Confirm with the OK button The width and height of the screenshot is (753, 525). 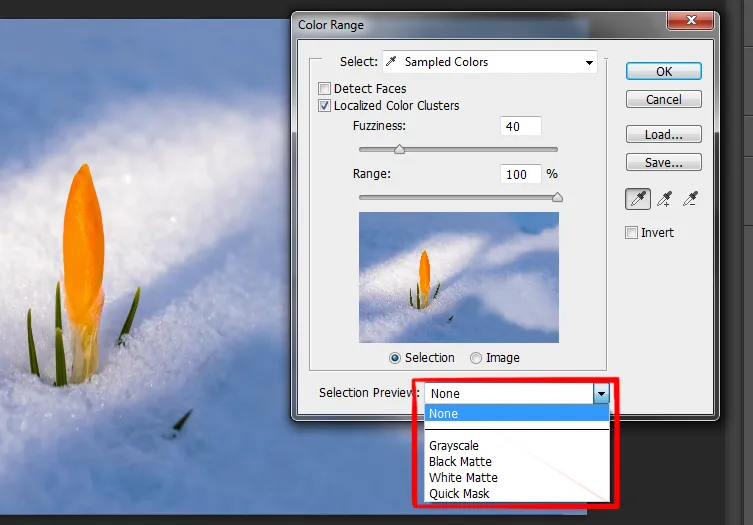(664, 72)
